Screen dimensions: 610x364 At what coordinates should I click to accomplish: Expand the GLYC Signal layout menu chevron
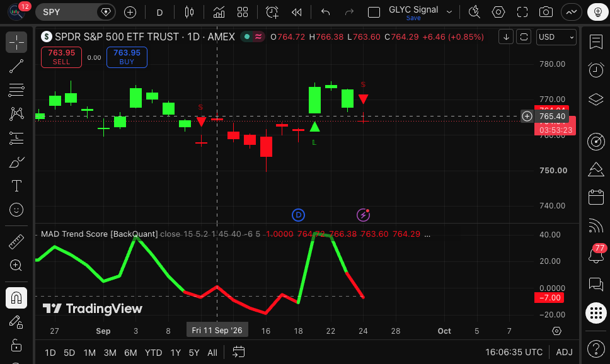click(x=449, y=12)
